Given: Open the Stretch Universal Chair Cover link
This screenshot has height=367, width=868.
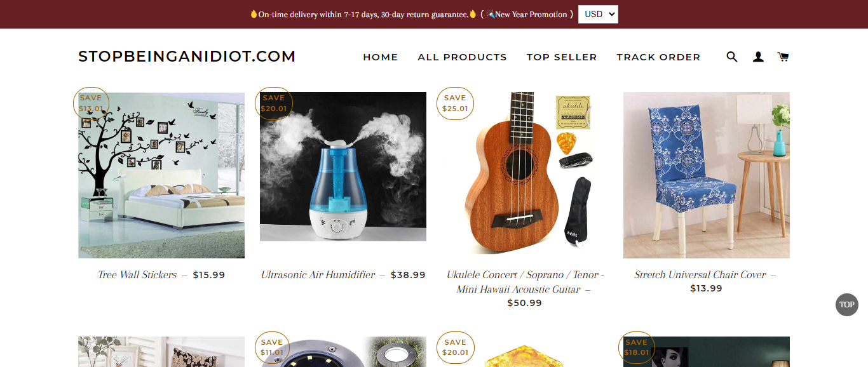Looking at the screenshot, I should pyautogui.click(x=700, y=275).
